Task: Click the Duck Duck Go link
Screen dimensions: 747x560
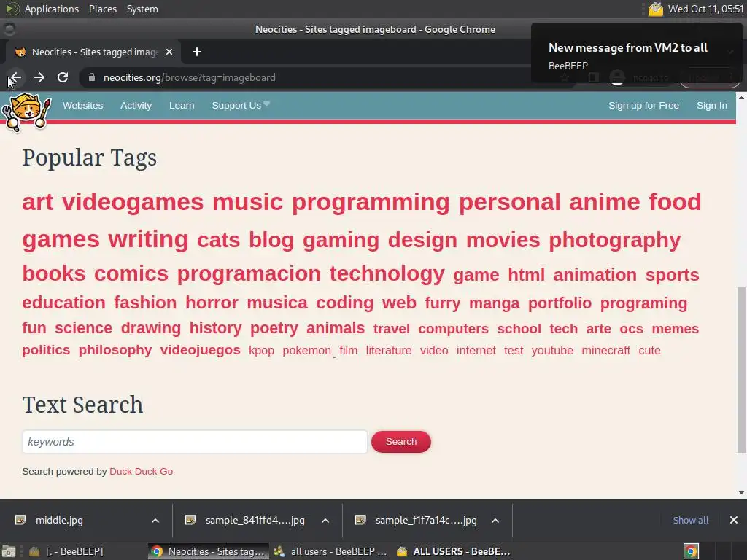Action: pyautogui.click(x=141, y=472)
